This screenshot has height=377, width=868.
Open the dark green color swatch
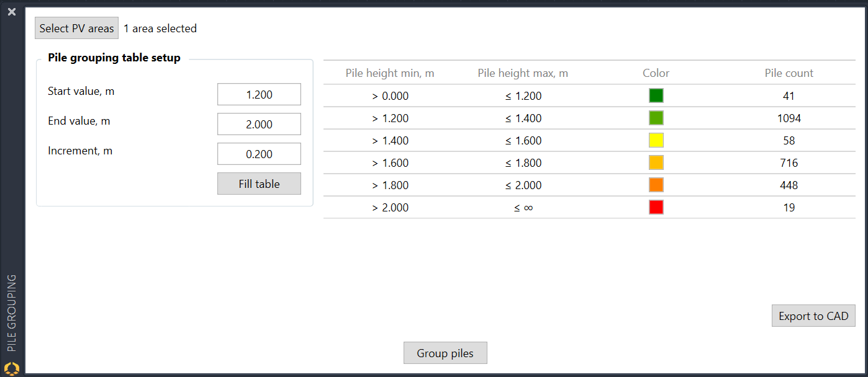click(656, 95)
